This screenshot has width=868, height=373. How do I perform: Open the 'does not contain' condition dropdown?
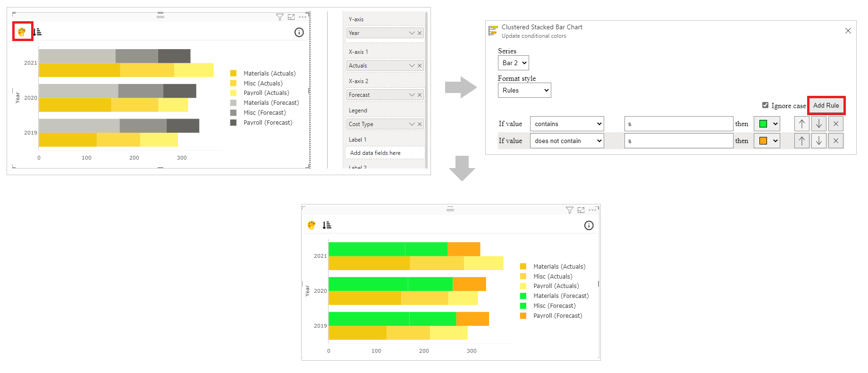pyautogui.click(x=567, y=141)
